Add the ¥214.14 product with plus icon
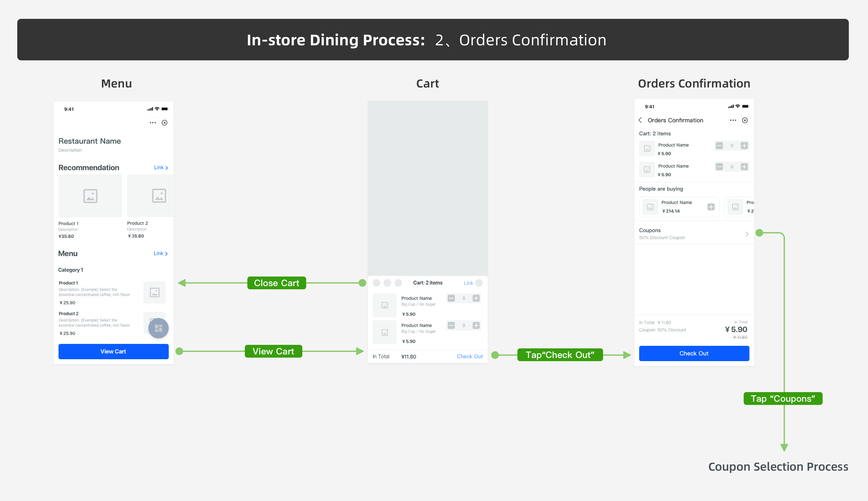 pyautogui.click(x=711, y=207)
